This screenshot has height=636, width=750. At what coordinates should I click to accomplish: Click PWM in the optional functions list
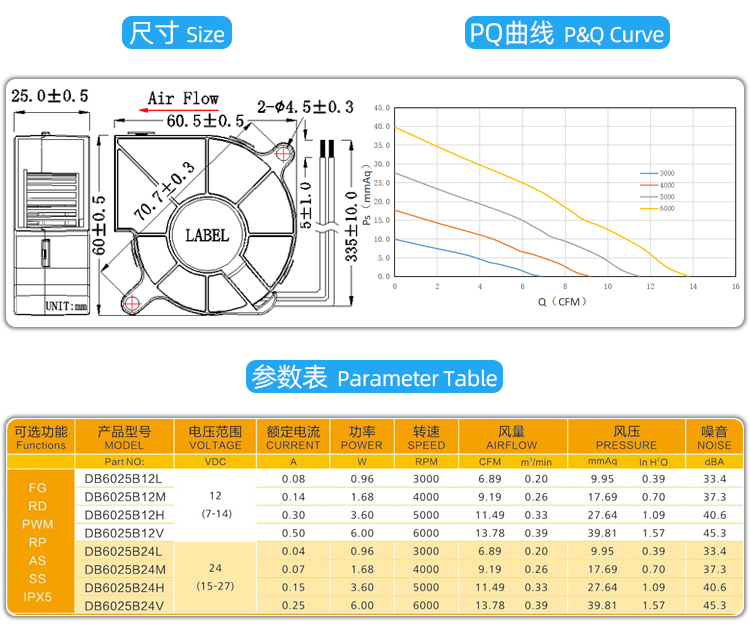coord(38,524)
